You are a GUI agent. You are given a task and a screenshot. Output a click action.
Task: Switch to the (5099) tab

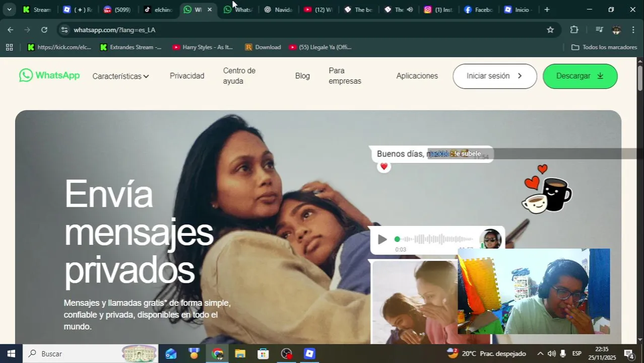point(117,10)
